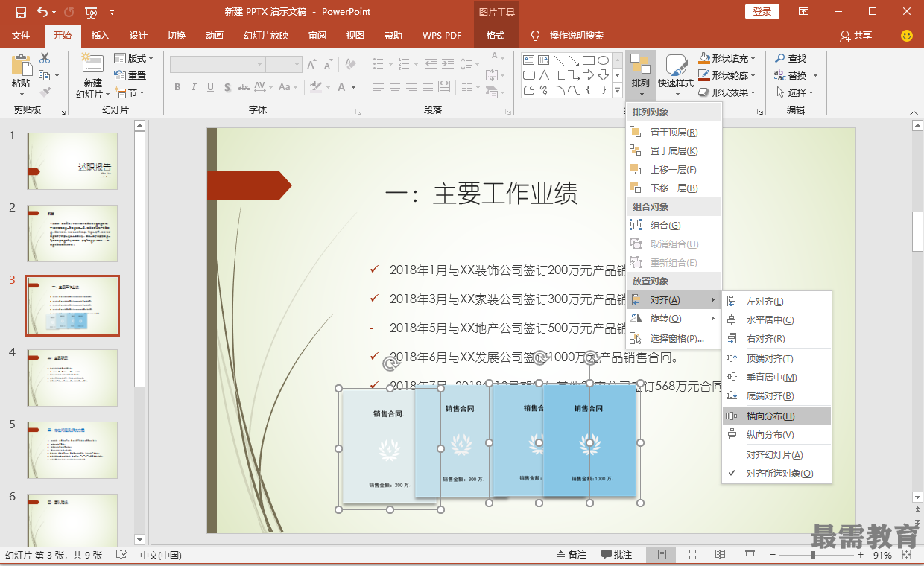The width and height of the screenshot is (924, 566).
Task: Open the Design (设计) tab
Action: [139, 35]
